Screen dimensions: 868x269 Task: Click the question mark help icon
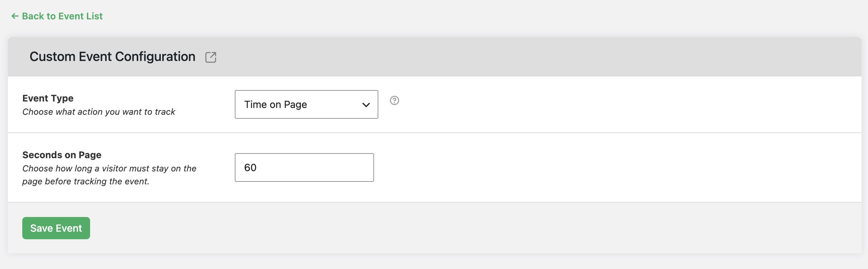tap(395, 100)
